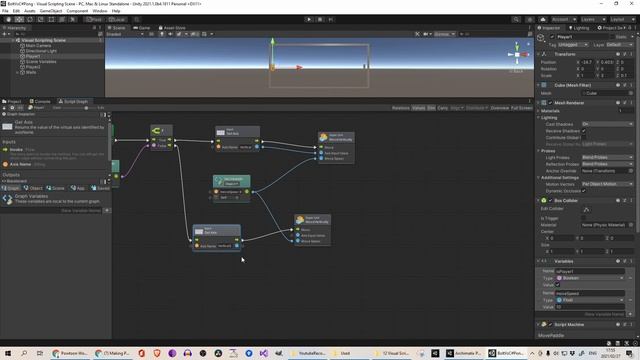Open the GameObject menu
Image resolution: width=640 pixels, height=360 pixels.
(x=51, y=11)
